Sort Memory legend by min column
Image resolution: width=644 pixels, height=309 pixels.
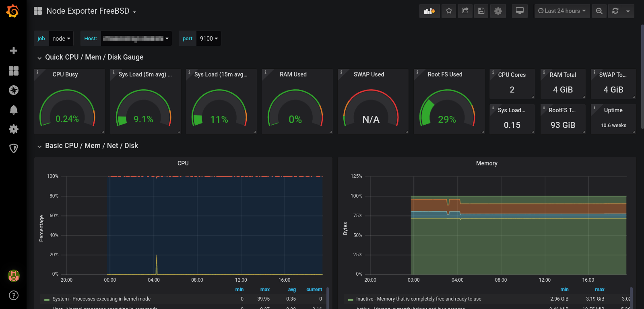[x=564, y=290]
